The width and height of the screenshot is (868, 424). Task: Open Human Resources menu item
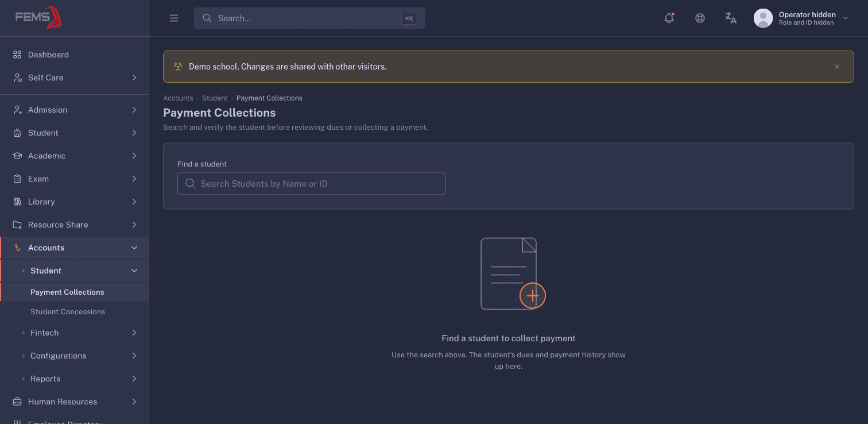point(75,402)
